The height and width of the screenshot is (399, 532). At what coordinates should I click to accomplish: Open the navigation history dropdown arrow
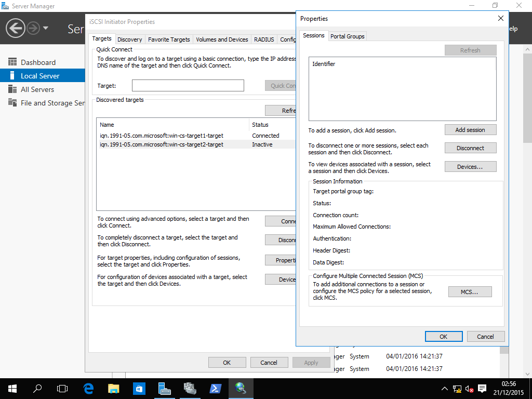(x=46, y=28)
